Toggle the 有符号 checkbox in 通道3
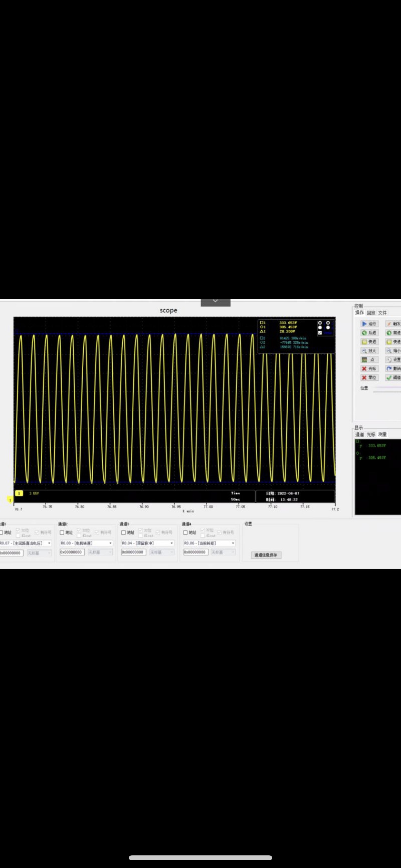Screen dimensions: 401x868 point(158,532)
